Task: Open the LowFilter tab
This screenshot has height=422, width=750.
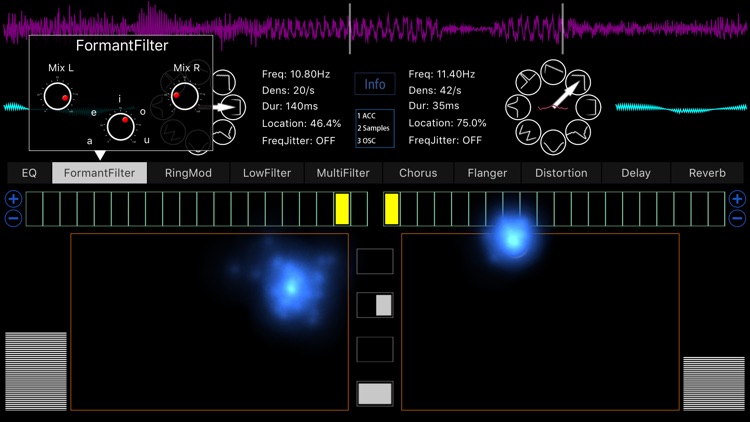Action: pyautogui.click(x=267, y=173)
